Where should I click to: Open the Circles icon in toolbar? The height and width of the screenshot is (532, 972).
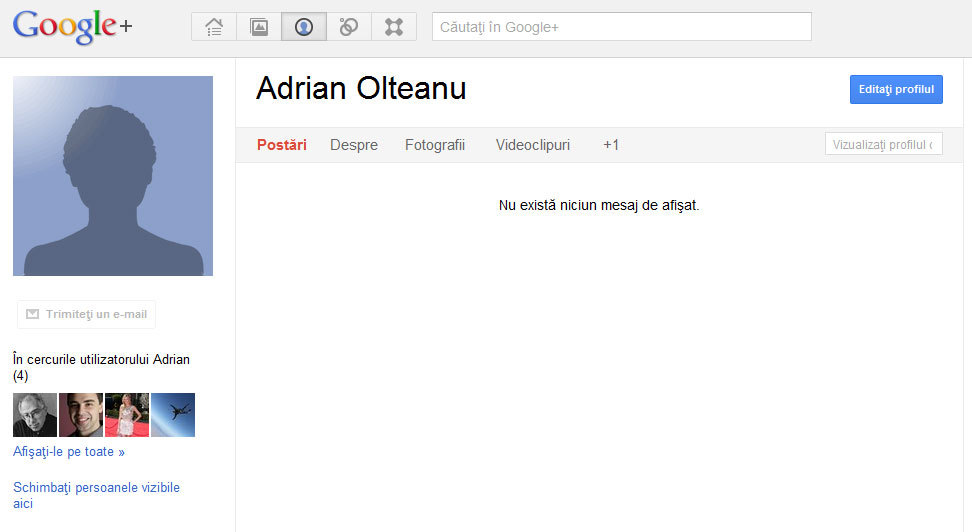pyautogui.click(x=349, y=27)
